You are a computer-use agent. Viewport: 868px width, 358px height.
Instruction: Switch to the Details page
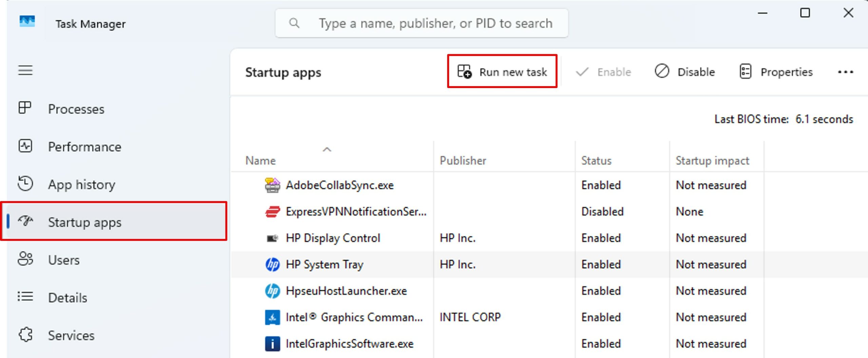[117, 298]
